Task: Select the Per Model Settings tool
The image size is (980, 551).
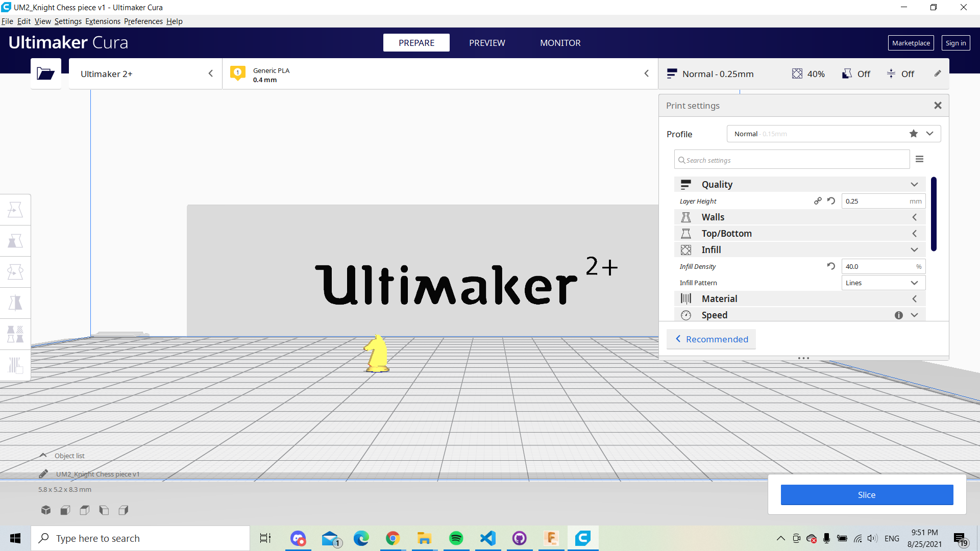Action: coord(15,334)
